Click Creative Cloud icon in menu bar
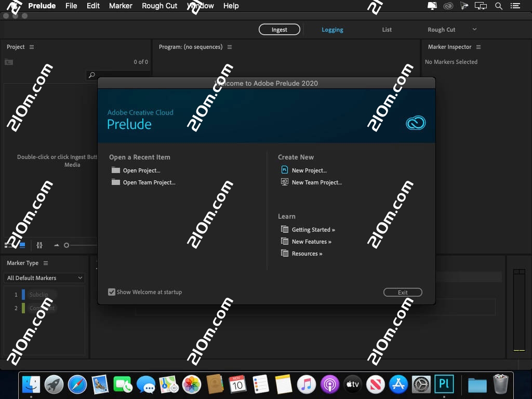Image resolution: width=532 pixels, height=399 pixels. [448, 6]
